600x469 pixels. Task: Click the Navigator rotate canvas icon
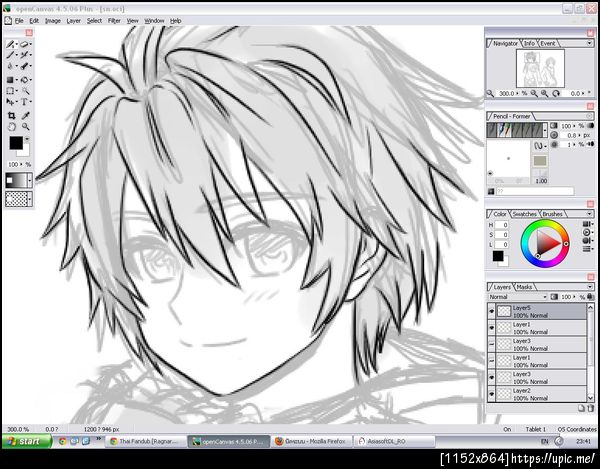coord(556,93)
